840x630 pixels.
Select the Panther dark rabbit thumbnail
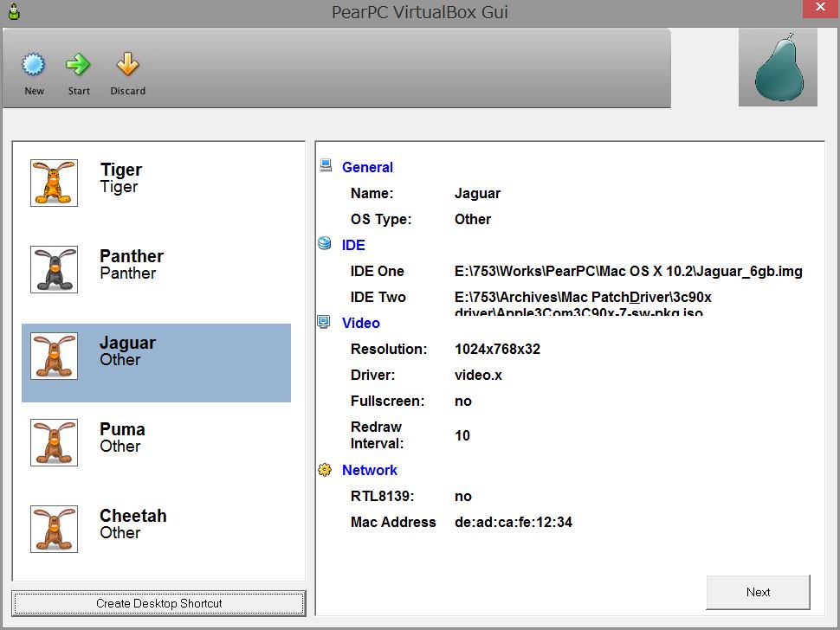(x=54, y=269)
